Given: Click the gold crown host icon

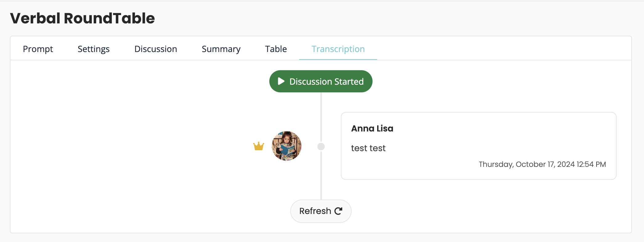Looking at the screenshot, I should point(259,146).
